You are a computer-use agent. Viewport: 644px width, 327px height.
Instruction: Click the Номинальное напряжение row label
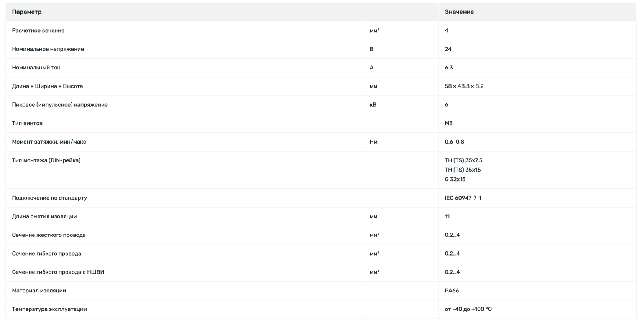tap(48, 49)
